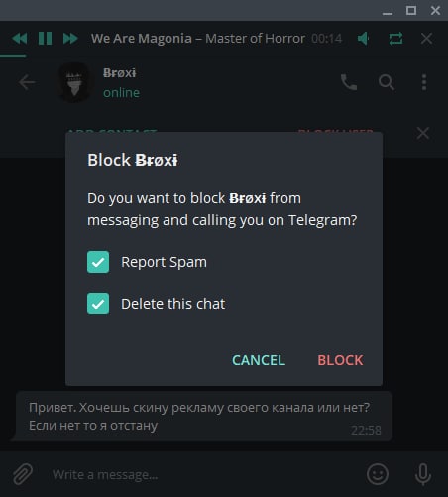Open Brøxi's profile avatar
Viewport: 448px width, 497px height.
tap(74, 82)
